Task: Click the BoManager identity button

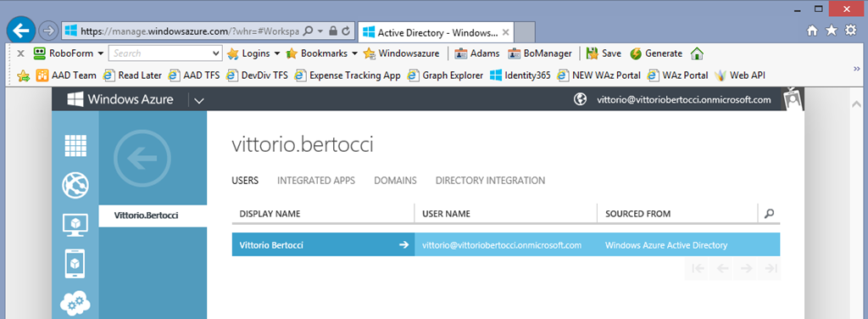Action: click(x=540, y=53)
